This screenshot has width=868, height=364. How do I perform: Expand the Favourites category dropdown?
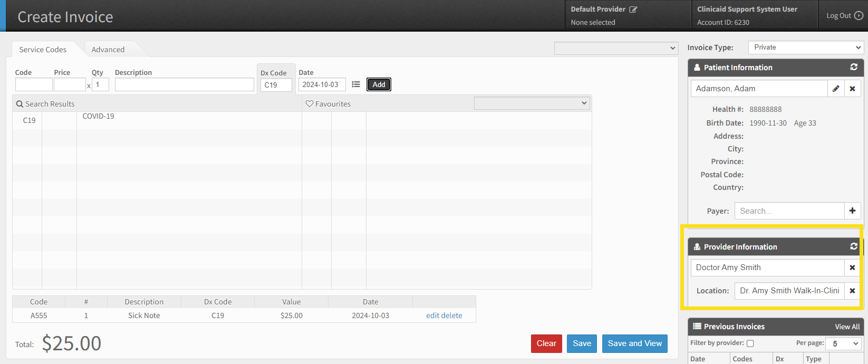coord(532,103)
